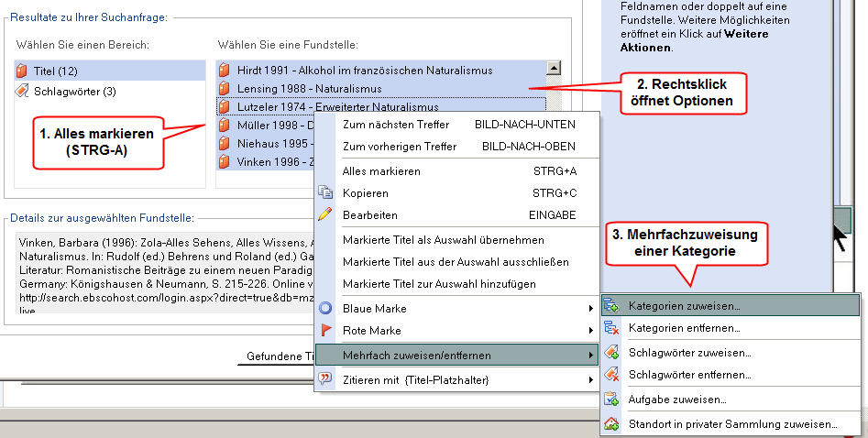
Task: Expand Mehrfach zuweisen/entfernen submenu arrow
Action: click(x=590, y=356)
